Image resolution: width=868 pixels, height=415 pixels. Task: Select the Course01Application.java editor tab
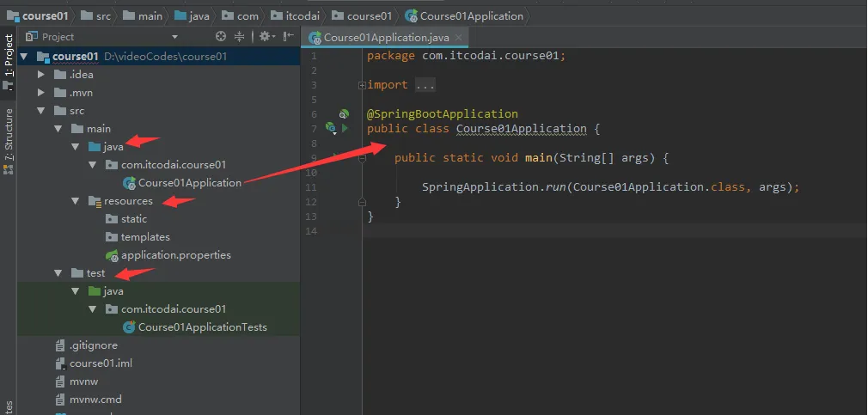[385, 38]
